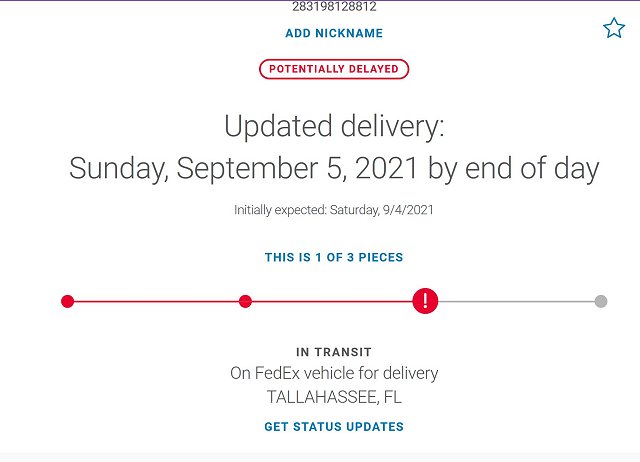Select the second red dot on progress tracker

tap(245, 302)
